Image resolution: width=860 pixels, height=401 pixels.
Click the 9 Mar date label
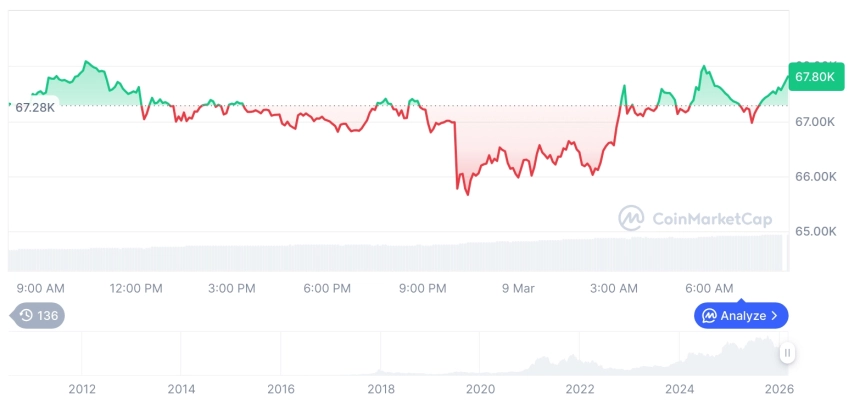click(x=518, y=289)
